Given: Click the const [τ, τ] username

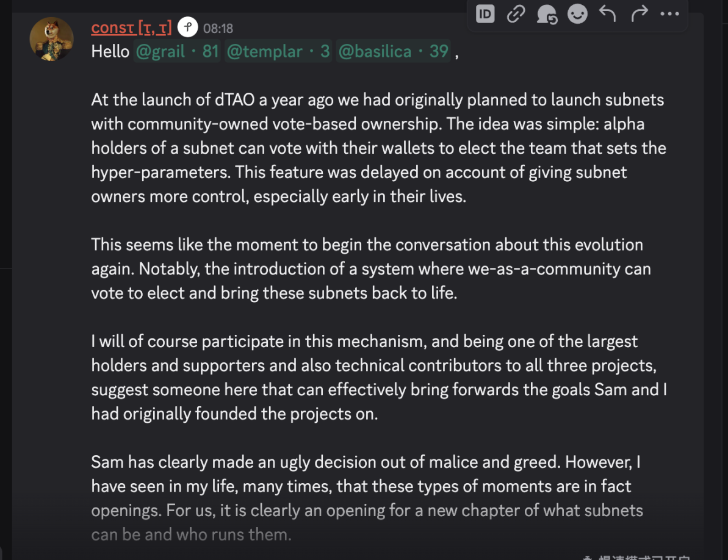Looking at the screenshot, I should (131, 27).
